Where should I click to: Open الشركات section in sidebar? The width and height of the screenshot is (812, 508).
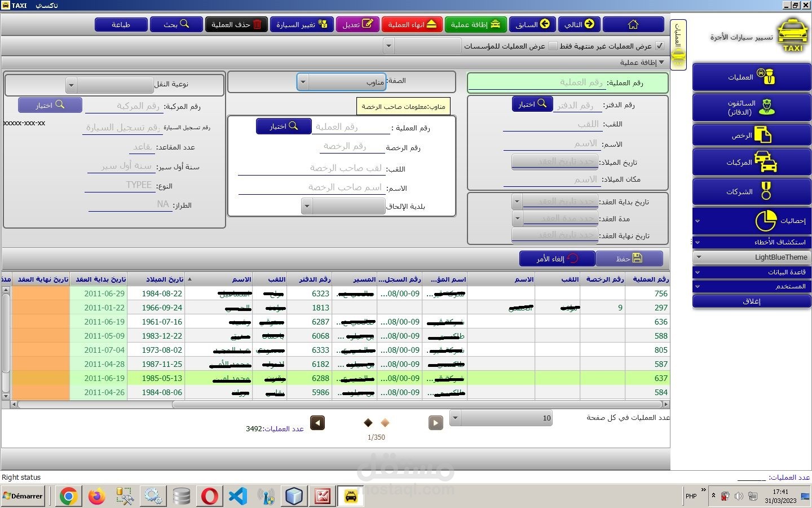click(x=752, y=191)
